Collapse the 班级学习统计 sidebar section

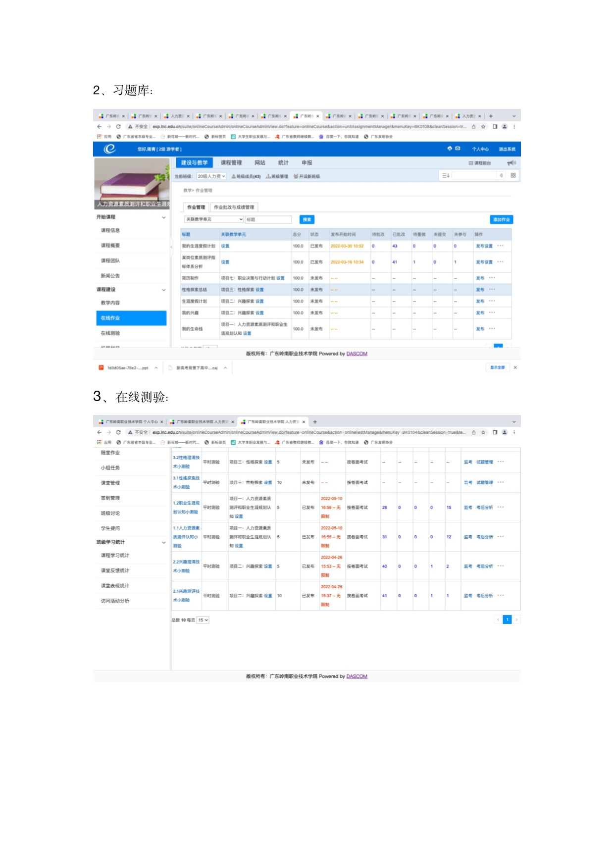click(x=163, y=542)
